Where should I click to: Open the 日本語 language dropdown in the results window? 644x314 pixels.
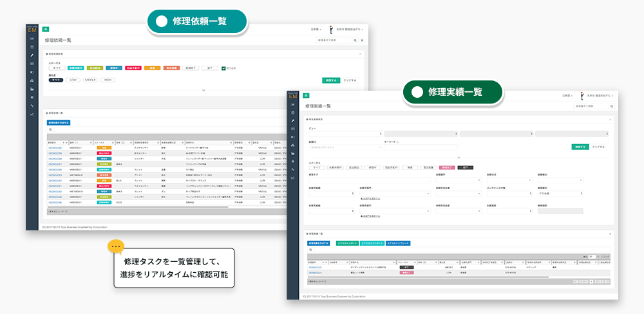click(x=567, y=95)
